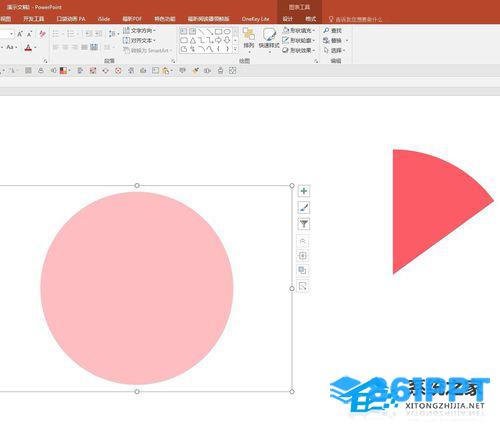Select the pink circle chart
Screen dimensions: 500x424
(x=137, y=288)
